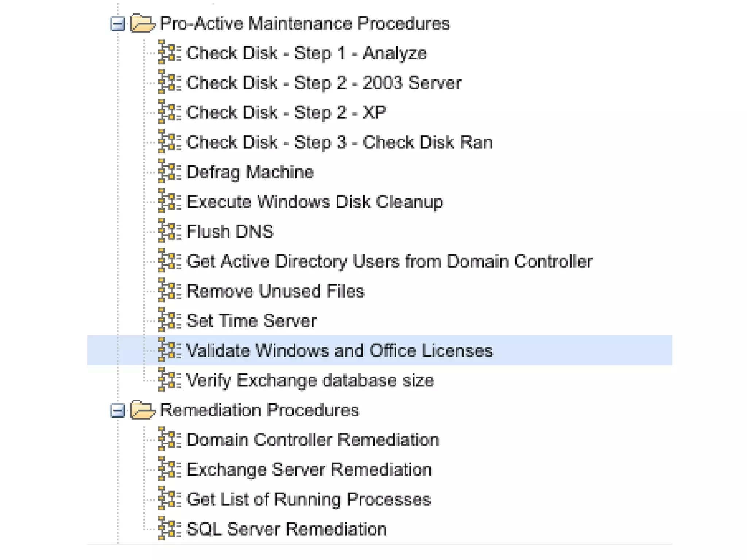Click procedure icon beside Defrag Machine
747x560 pixels.
(169, 171)
